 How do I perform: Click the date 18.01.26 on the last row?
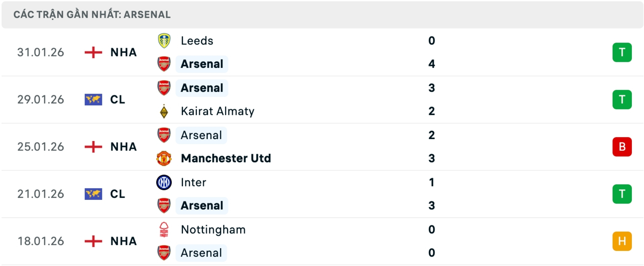tap(41, 241)
